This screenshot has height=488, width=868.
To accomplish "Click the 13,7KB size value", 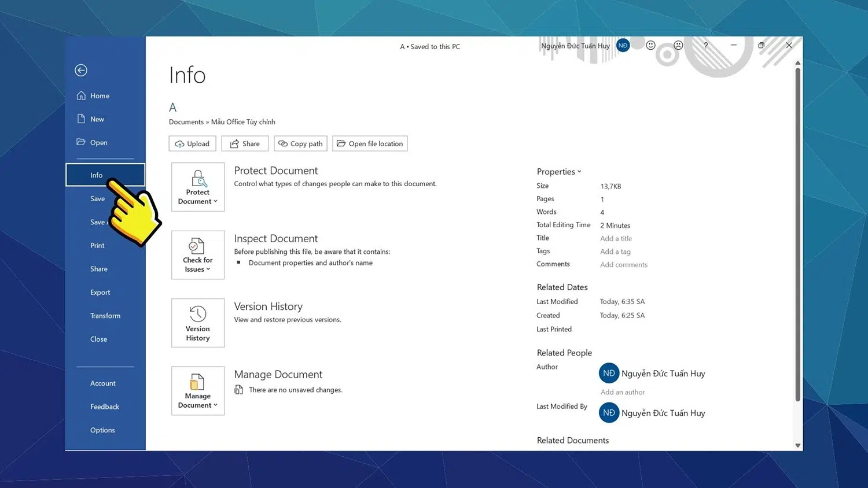I will coord(610,186).
